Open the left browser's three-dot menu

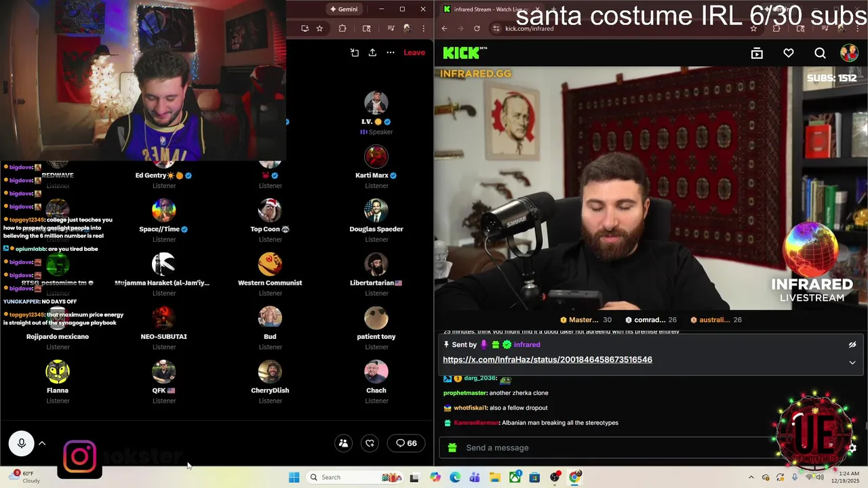[x=423, y=28]
